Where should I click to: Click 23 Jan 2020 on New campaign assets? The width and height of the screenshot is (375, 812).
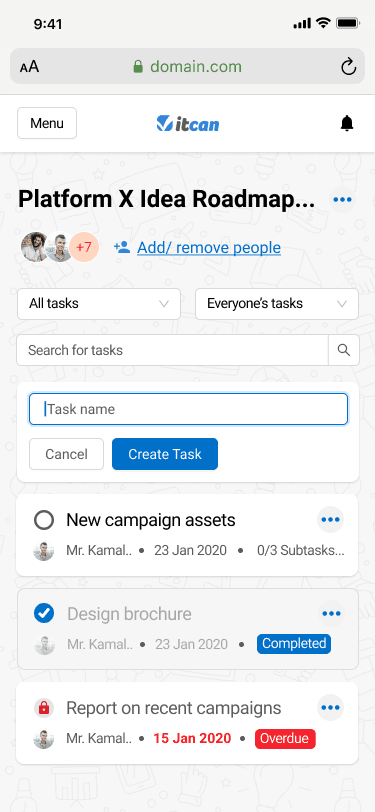(x=190, y=550)
